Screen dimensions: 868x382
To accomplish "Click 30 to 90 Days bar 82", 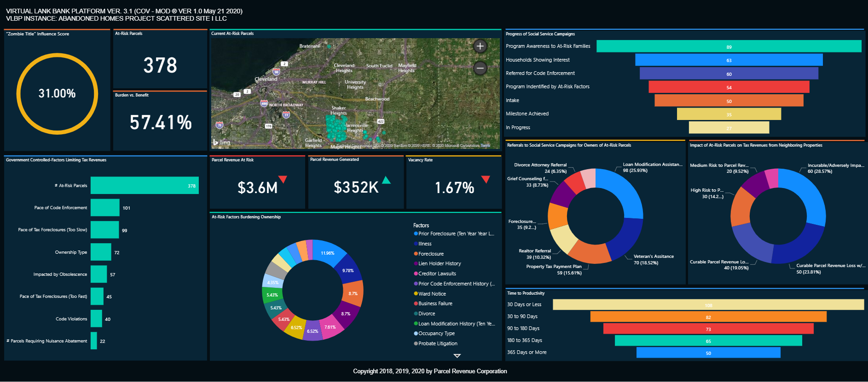I will coord(708,317).
